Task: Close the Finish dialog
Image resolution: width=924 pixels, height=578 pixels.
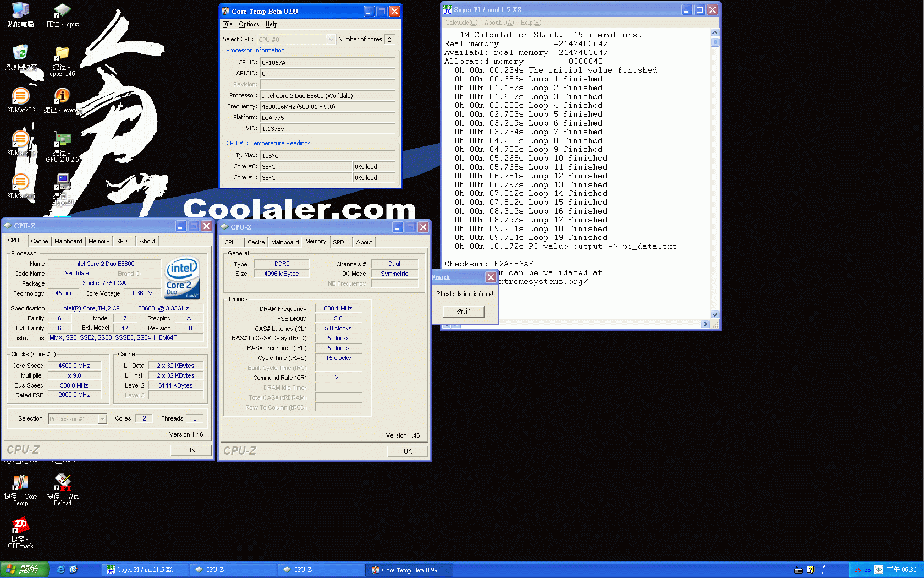Action: pyautogui.click(x=491, y=277)
